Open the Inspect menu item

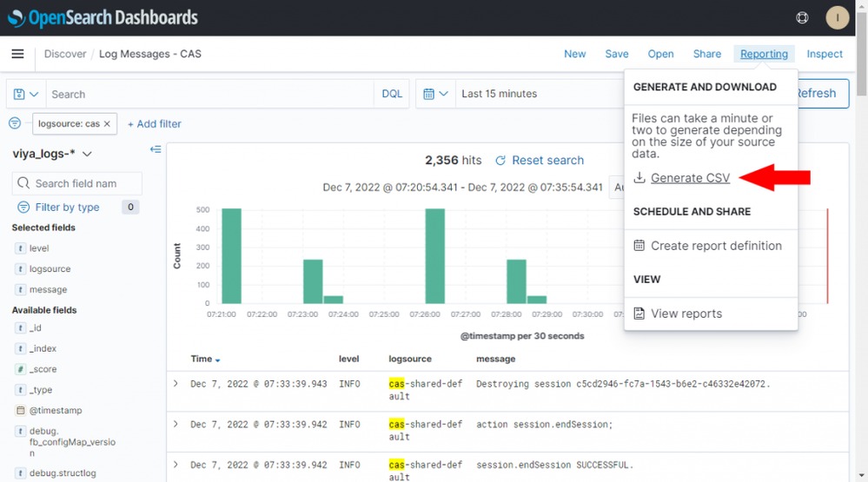pyautogui.click(x=824, y=54)
